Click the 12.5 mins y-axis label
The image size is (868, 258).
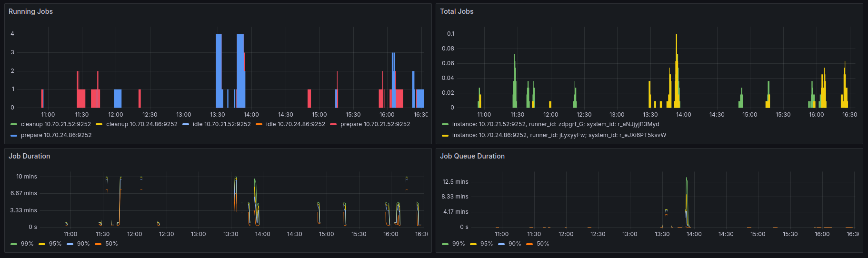(455, 182)
